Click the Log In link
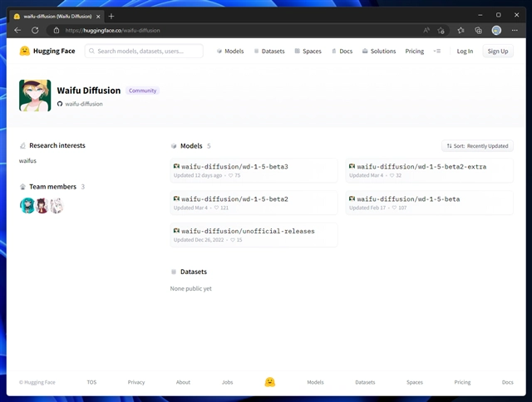Image resolution: width=532 pixels, height=402 pixels. click(x=465, y=51)
